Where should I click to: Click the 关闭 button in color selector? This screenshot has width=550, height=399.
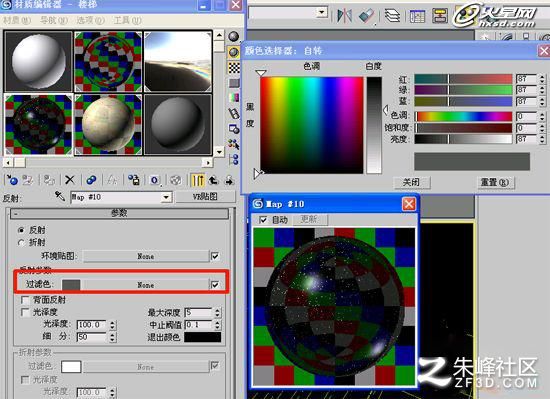(x=411, y=182)
